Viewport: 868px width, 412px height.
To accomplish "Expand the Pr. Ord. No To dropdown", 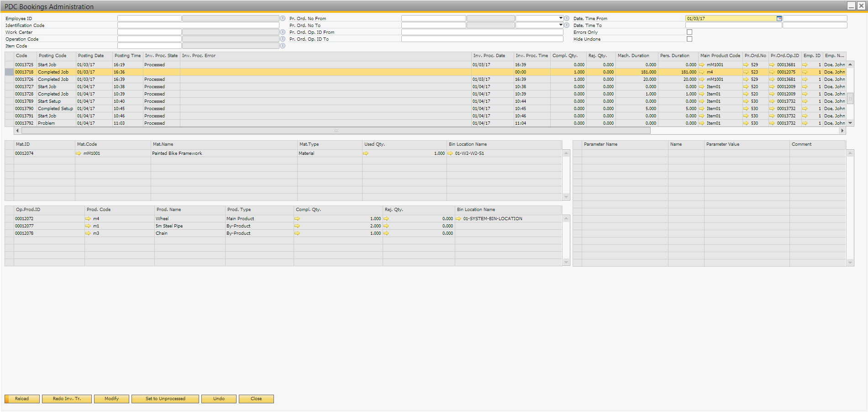I will [561, 25].
